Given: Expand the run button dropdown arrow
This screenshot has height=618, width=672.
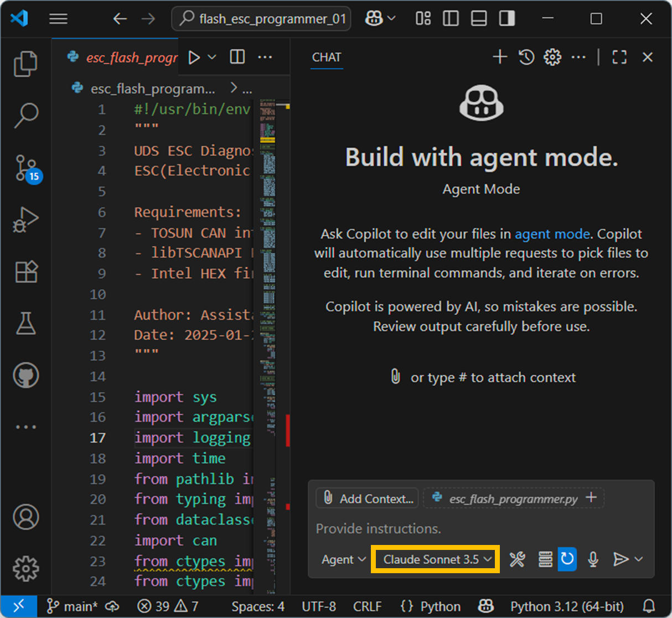Looking at the screenshot, I should click(x=212, y=58).
